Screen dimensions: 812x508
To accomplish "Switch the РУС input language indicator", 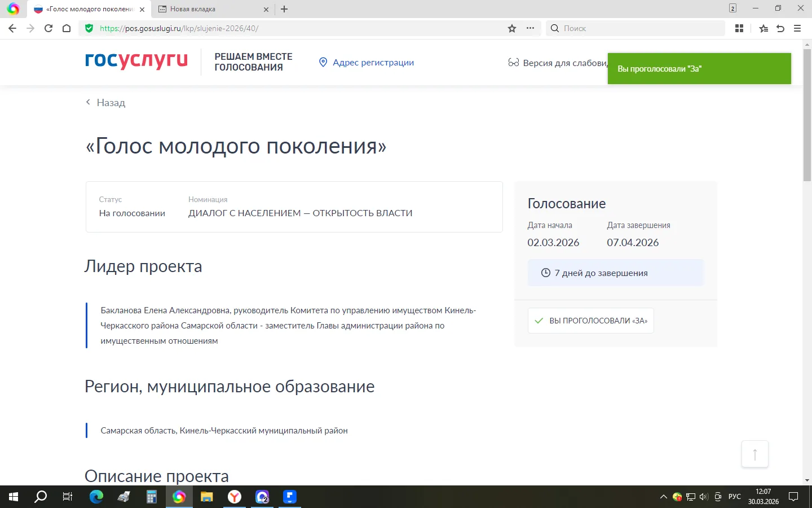I will [x=735, y=497].
